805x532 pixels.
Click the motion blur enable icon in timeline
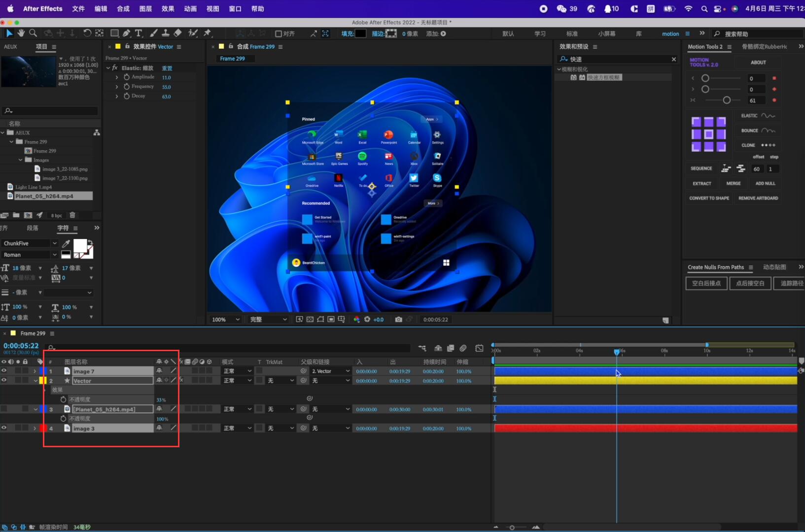coord(463,348)
